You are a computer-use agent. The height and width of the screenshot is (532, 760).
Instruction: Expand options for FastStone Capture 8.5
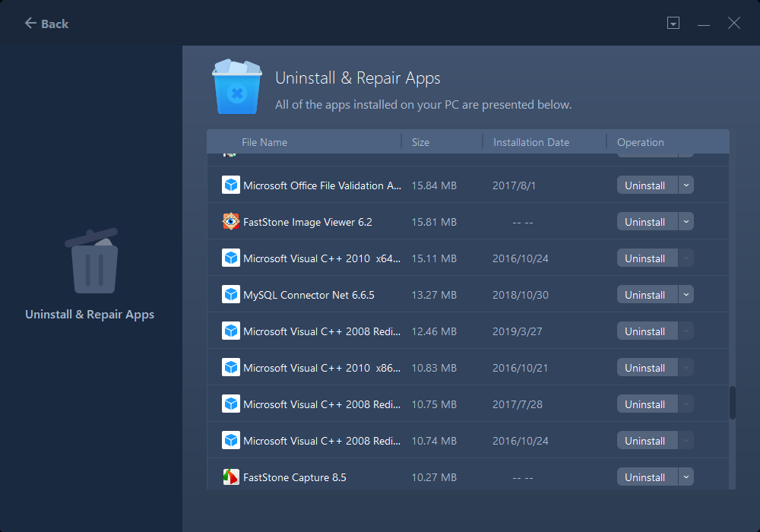[x=686, y=477]
